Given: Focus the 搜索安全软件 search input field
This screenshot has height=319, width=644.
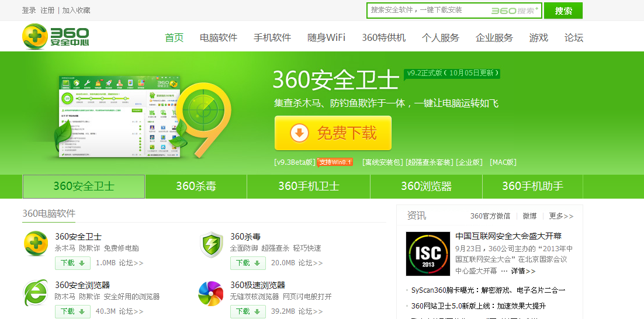Looking at the screenshot, I should [454, 11].
